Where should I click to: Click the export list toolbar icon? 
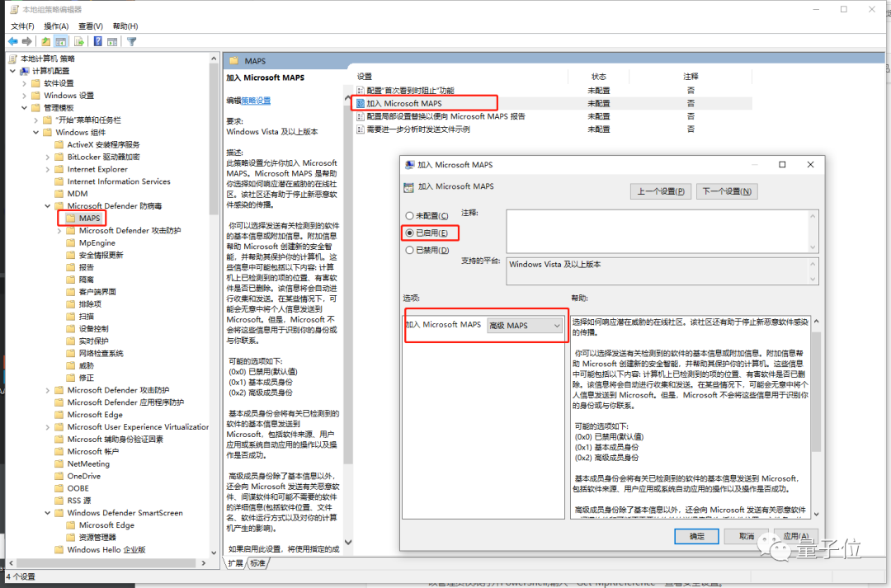coord(79,41)
